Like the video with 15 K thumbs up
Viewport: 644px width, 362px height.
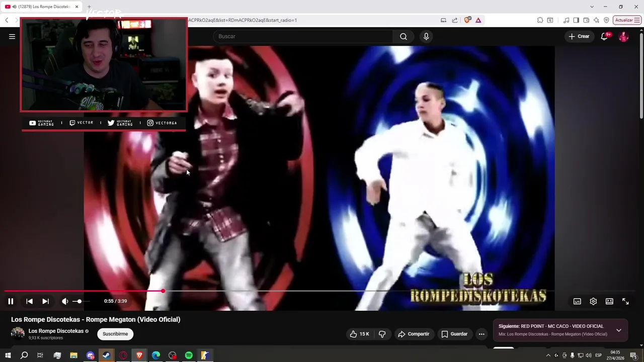click(x=360, y=334)
